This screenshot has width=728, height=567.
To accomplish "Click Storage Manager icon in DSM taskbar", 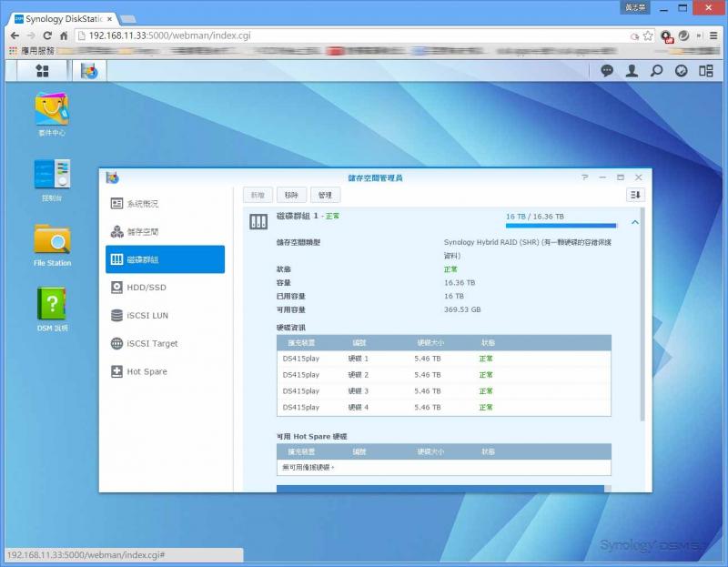I will coord(89,71).
